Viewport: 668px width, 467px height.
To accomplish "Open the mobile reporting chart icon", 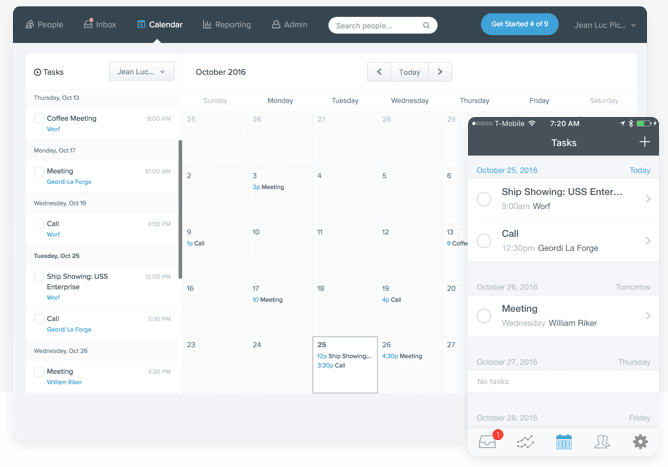I will click(525, 442).
